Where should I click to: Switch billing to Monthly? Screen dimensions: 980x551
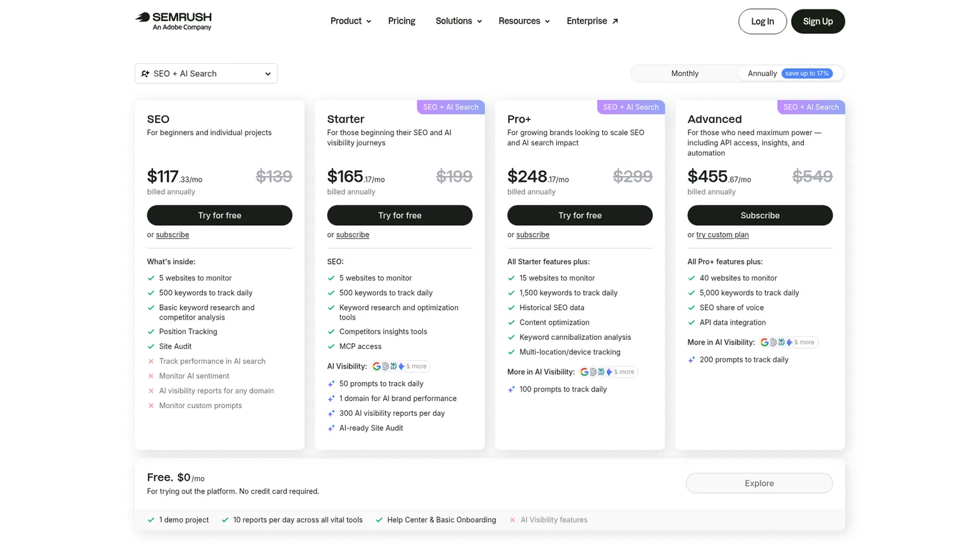click(685, 73)
